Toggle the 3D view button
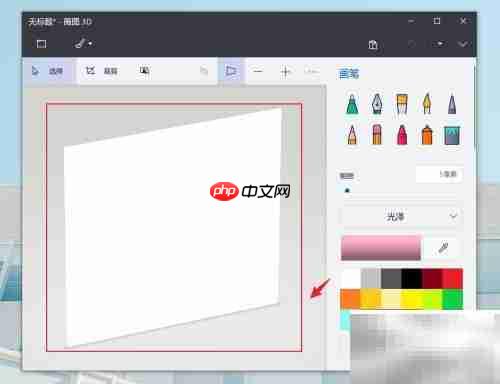 coord(231,71)
